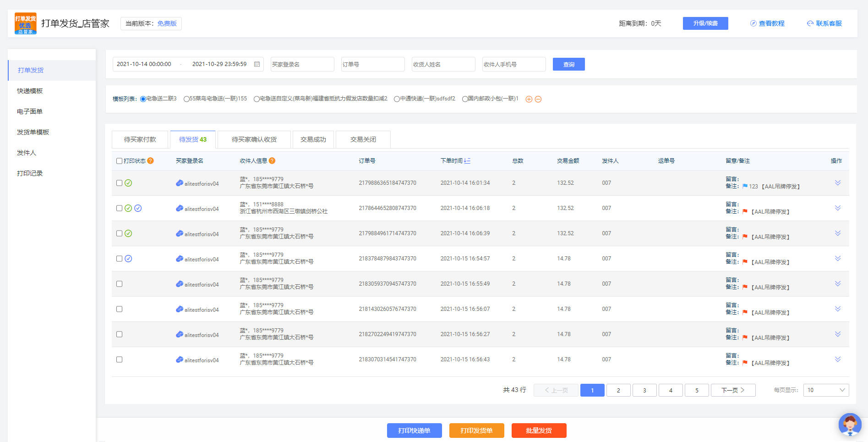Open the calendar icon in date range field
Image resolution: width=868 pixels, height=442 pixels.
(257, 64)
